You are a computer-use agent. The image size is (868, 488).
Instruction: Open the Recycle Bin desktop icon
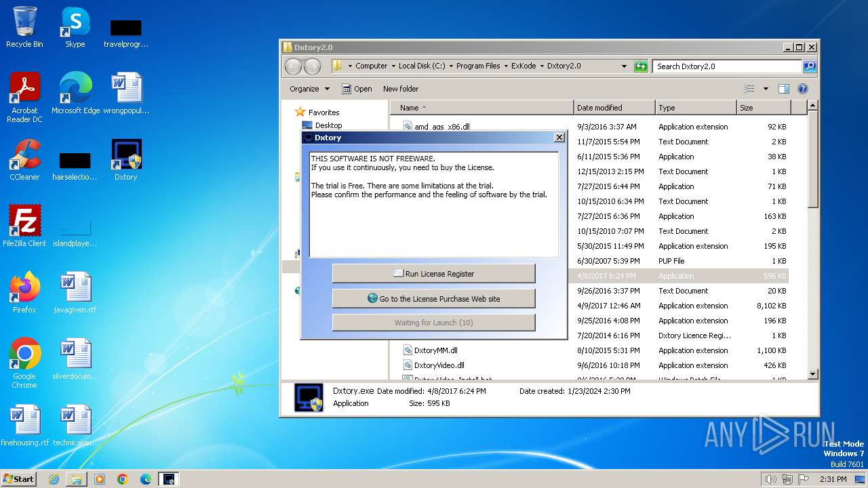24,27
